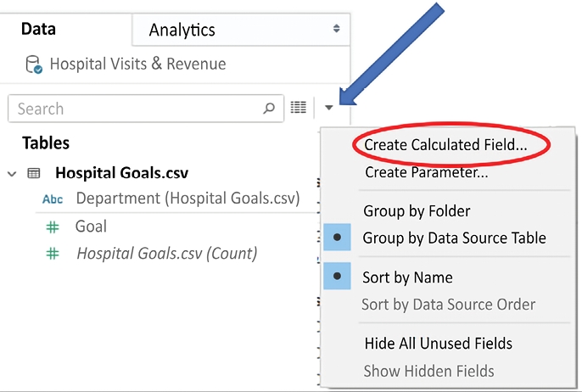Collapse the Hospital Goals.csv table tree
Screen dimensions: 582x392
pyautogui.click(x=12, y=173)
